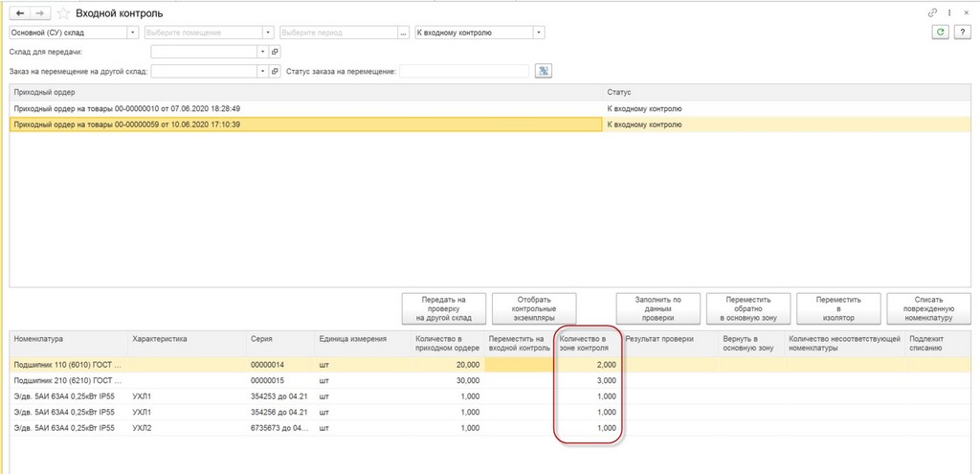The image size is (980, 474).
Task: Click Переместить на входной контроль cell for Подшипник 110
Action: 520,365
